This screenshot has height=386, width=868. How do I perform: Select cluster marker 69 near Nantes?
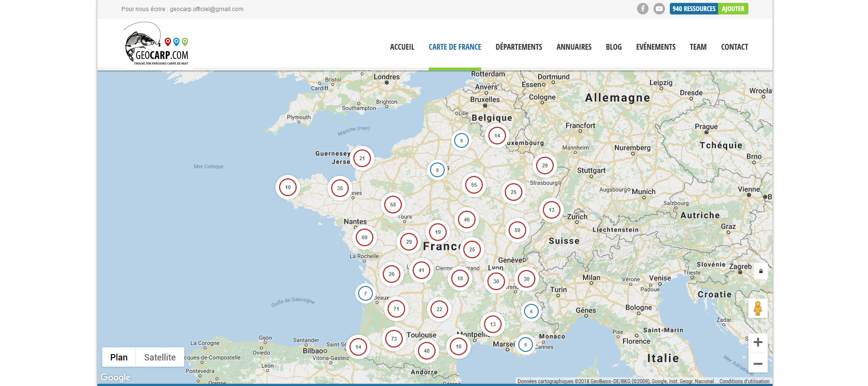[x=365, y=237]
